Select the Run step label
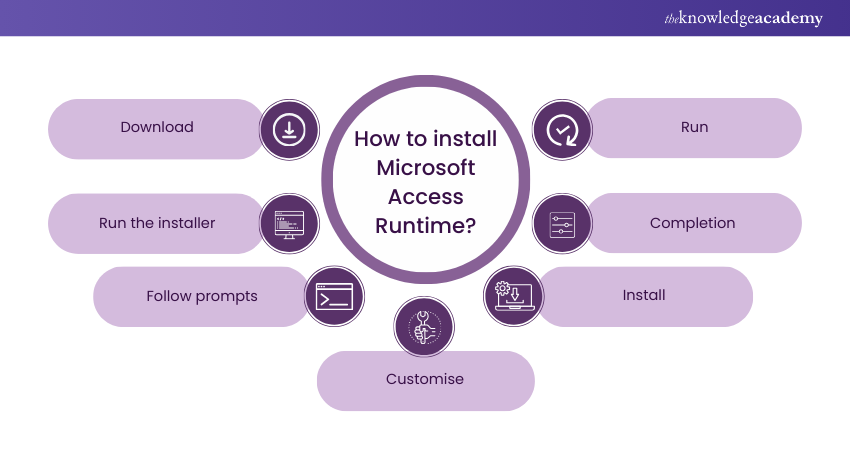This screenshot has width=850, height=450. [x=694, y=128]
